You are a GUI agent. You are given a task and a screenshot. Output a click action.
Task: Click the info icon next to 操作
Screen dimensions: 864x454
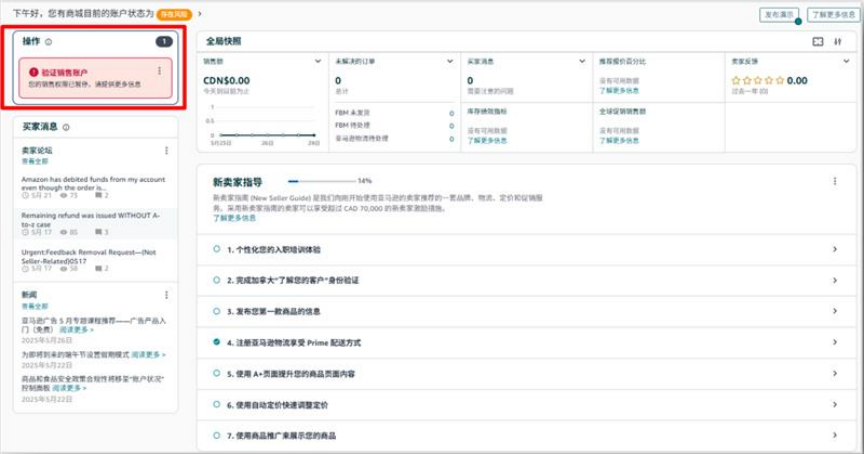48,42
